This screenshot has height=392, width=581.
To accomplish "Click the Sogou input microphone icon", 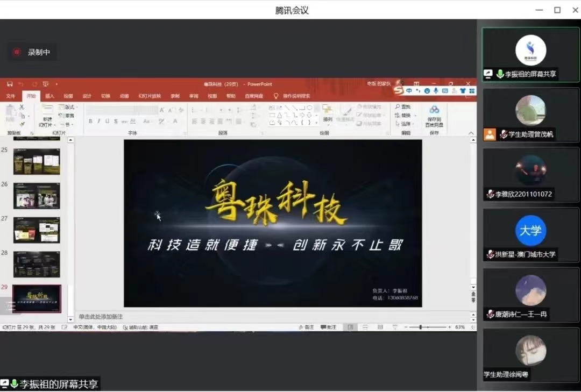I will tap(436, 90).
